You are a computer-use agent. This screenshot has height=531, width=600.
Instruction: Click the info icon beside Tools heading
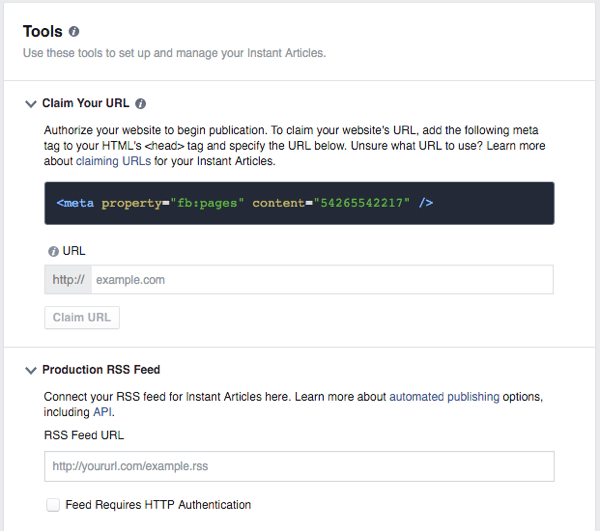75,32
